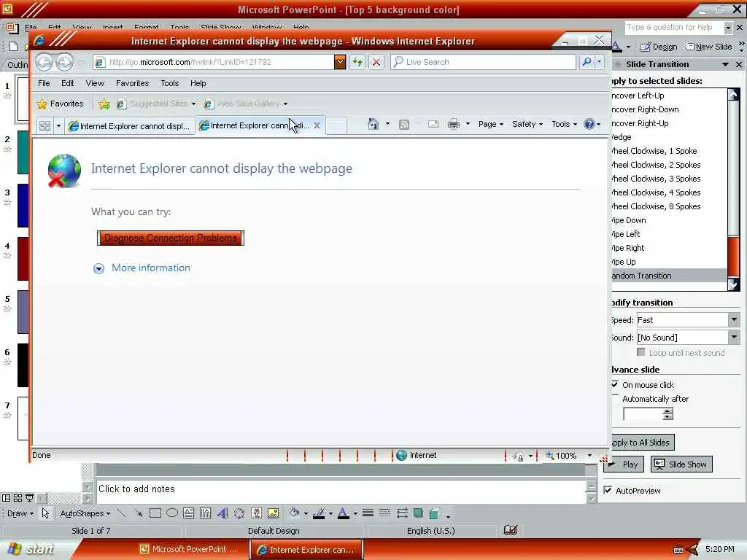Screen dimensions: 747x560
Task: Open the AutoShapes menu
Action: click(85, 513)
